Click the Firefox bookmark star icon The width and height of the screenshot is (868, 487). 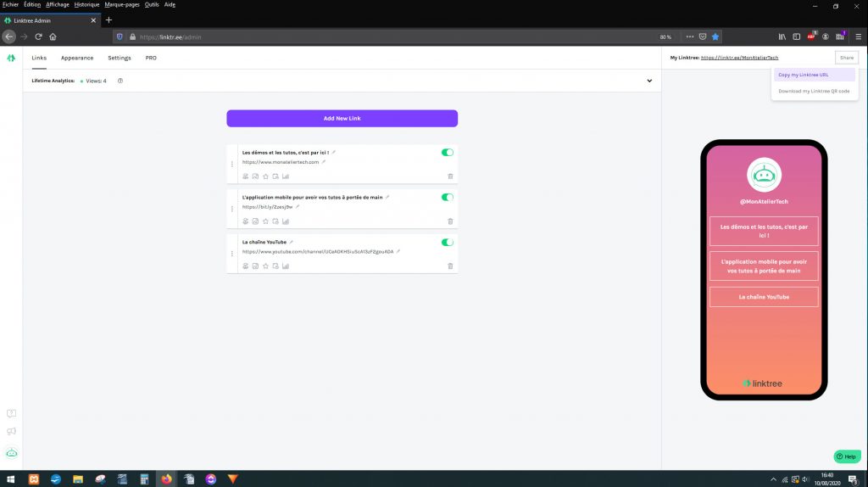[x=715, y=36]
